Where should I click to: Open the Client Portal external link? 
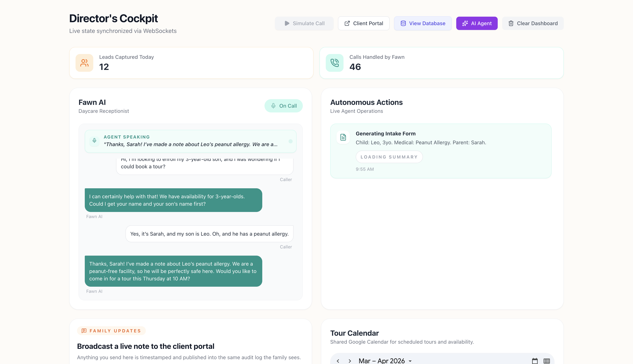364,23
